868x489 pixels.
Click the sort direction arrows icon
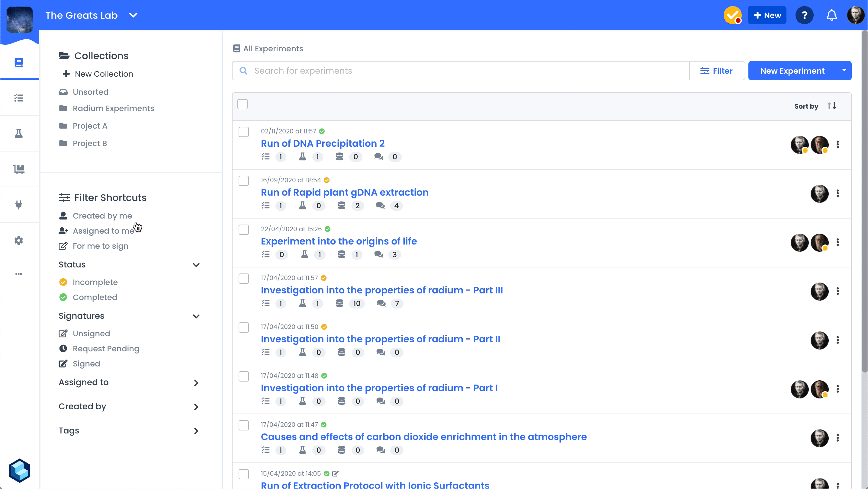(x=832, y=106)
